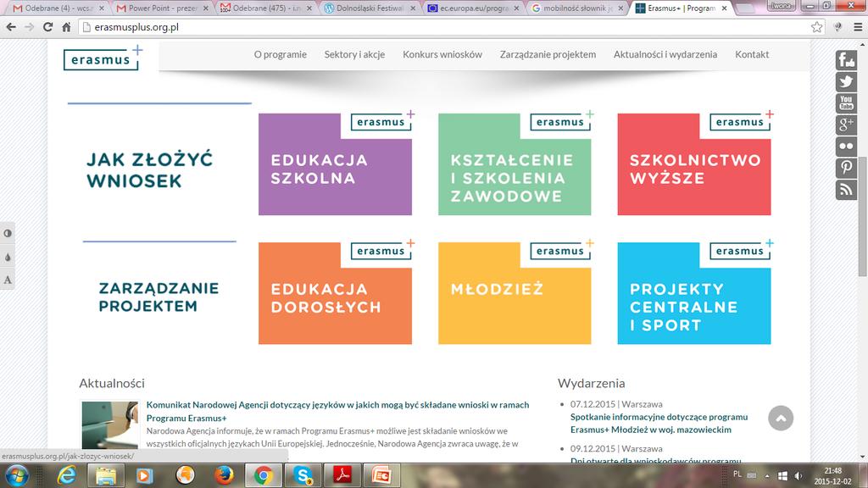Open the Facebook social sidebar icon
Image resolution: width=868 pixels, height=488 pixels.
846,60
